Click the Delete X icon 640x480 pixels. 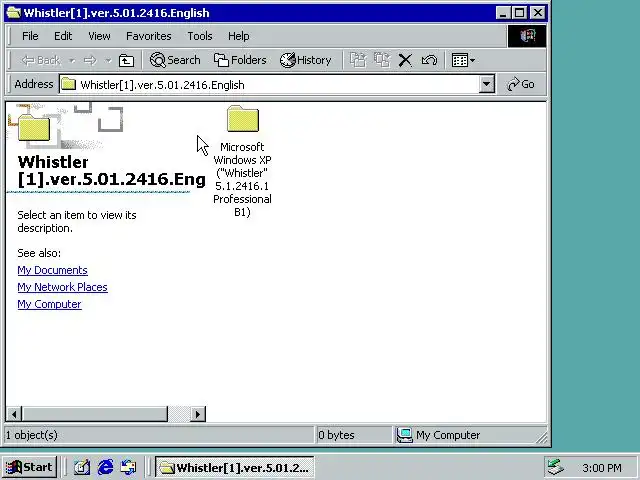coord(405,60)
